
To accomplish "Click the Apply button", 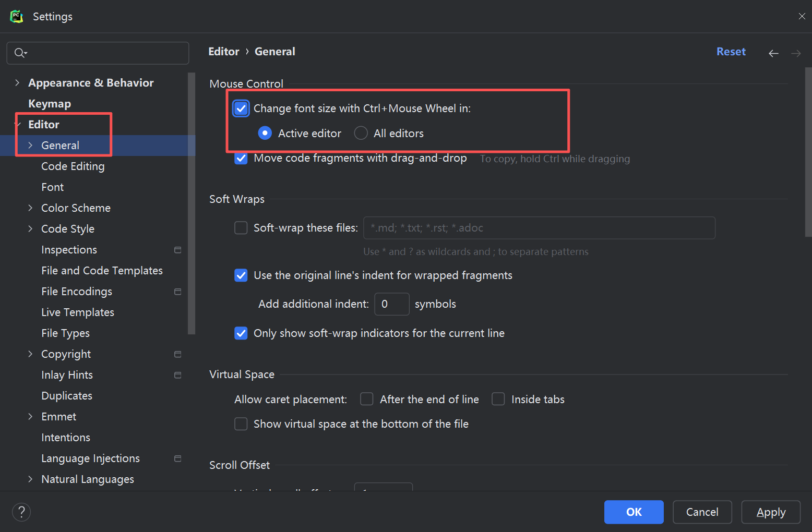I will coord(771,512).
